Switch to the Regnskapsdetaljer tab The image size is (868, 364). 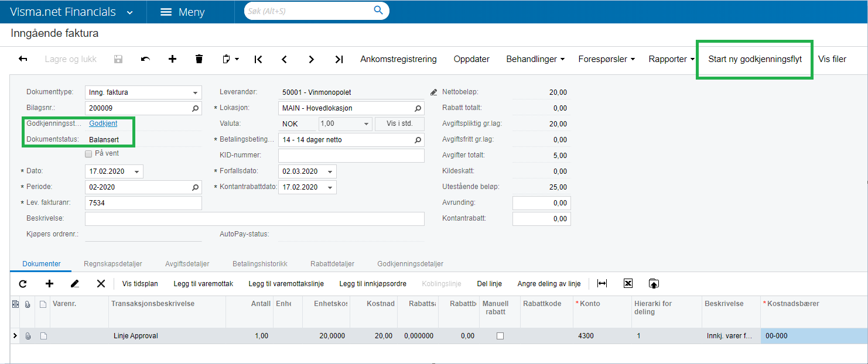point(113,264)
